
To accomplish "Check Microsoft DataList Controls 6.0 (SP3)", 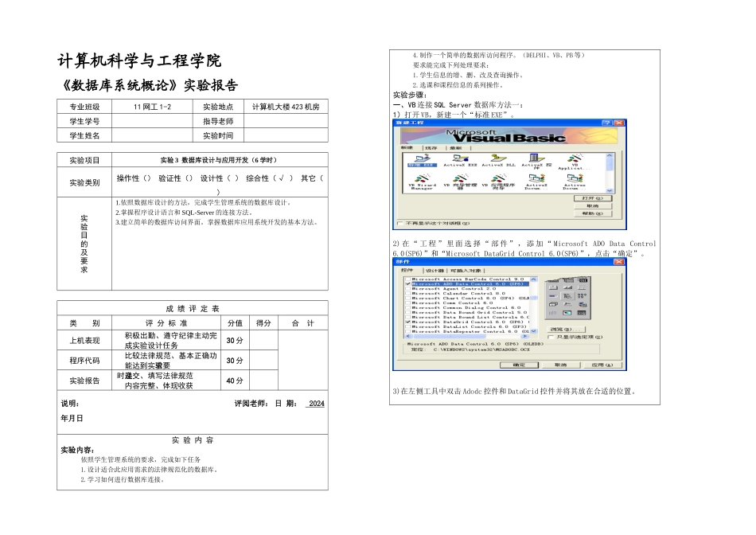I will point(408,326).
